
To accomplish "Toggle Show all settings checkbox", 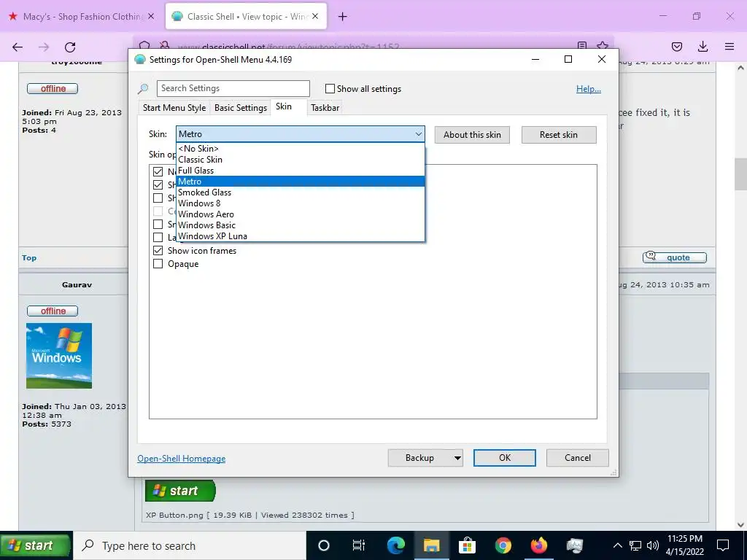I will coord(330,88).
